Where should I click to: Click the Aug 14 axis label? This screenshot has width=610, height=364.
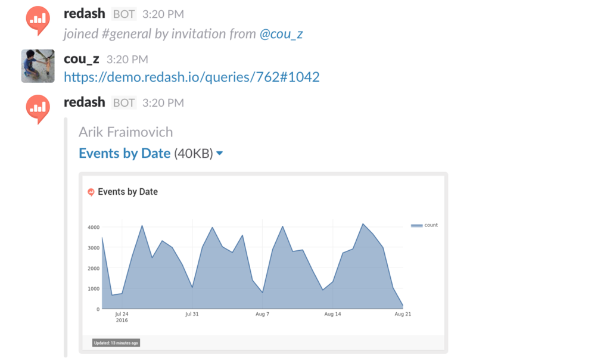(x=332, y=314)
